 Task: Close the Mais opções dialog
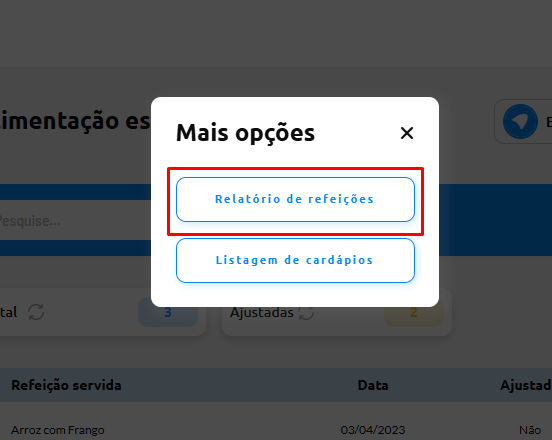407,133
